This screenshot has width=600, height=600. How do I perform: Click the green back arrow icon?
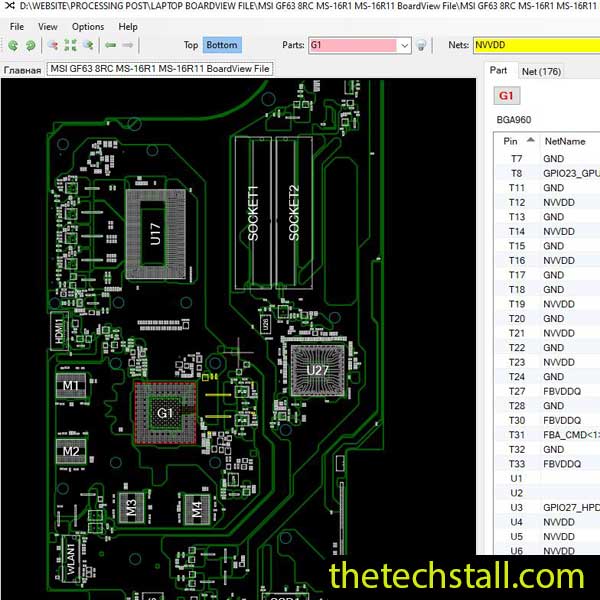coord(110,45)
